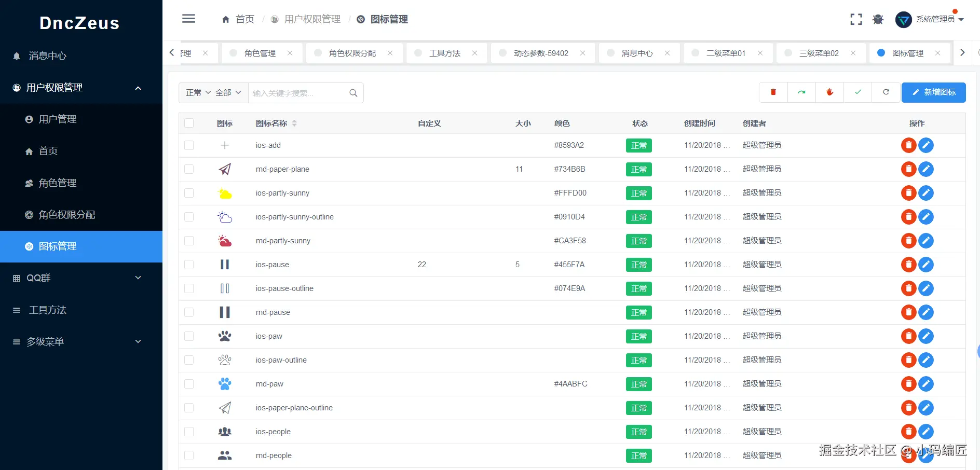Image resolution: width=980 pixels, height=470 pixels.
Task: Click the bug report icon
Action: coord(878,19)
